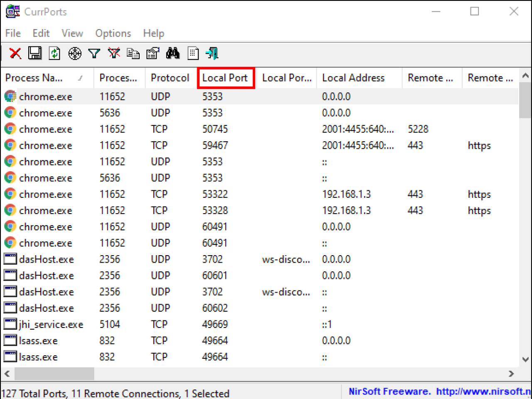Click the vertical scrollbar down arrow
Viewport: 532px width, 399px height.
[525, 360]
